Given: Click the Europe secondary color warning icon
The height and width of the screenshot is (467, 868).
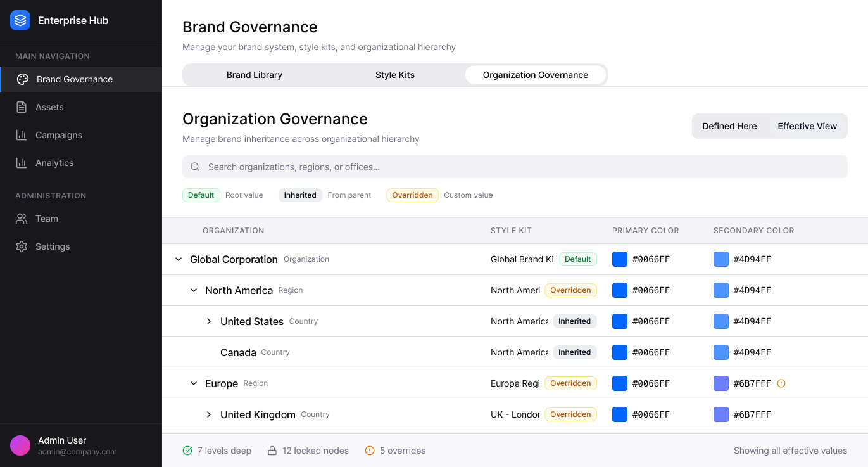Looking at the screenshot, I should click(x=781, y=383).
